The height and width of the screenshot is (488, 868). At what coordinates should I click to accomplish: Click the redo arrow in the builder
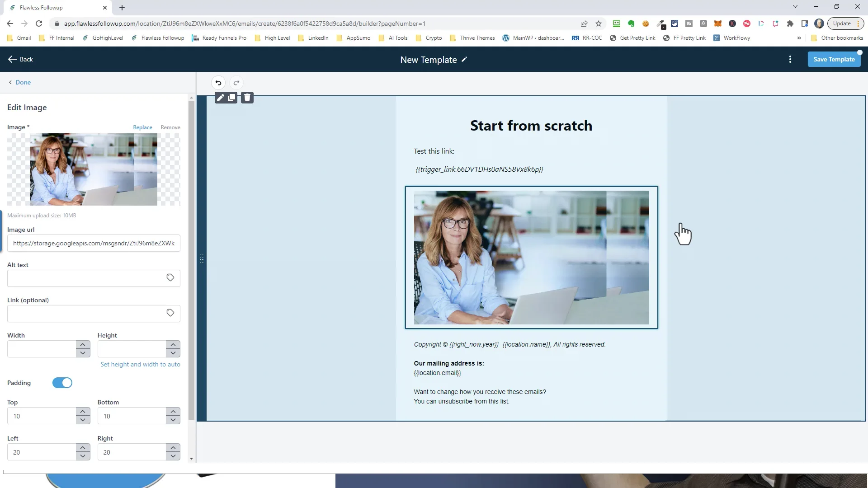(236, 83)
